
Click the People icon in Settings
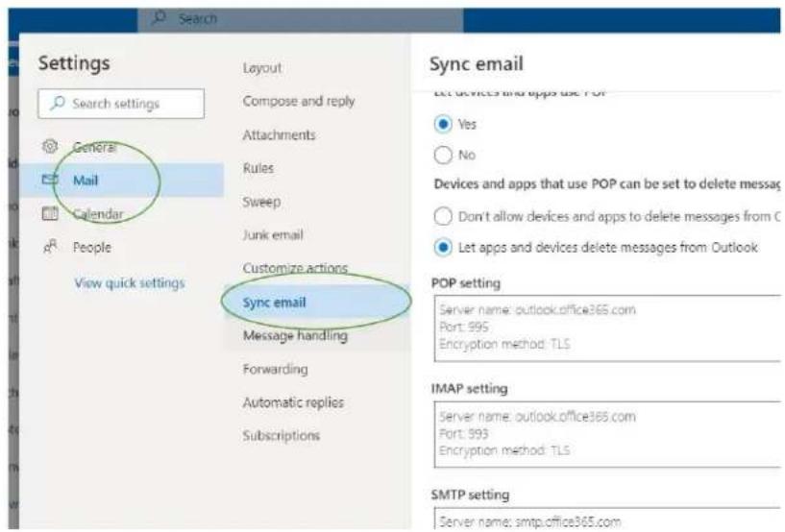click(50, 246)
